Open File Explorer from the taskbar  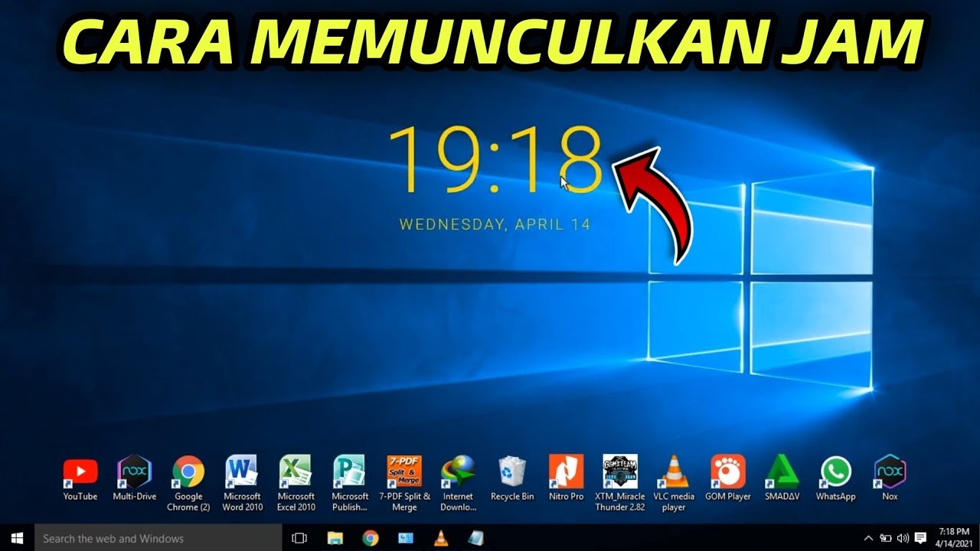click(x=335, y=538)
